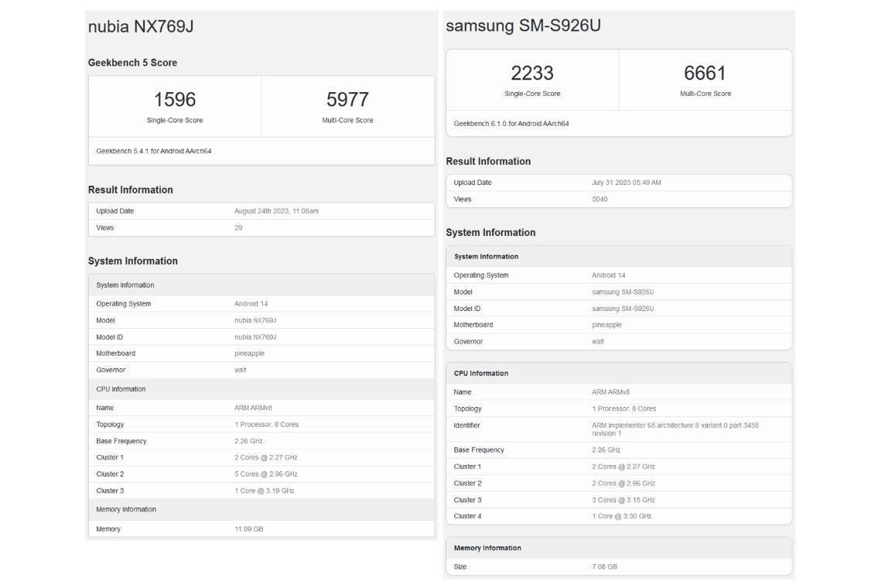Viewport: 882px width, 588px height.
Task: Click samsung Cluster 4 value 1 Core @ 3.30 GHz
Action: [621, 516]
